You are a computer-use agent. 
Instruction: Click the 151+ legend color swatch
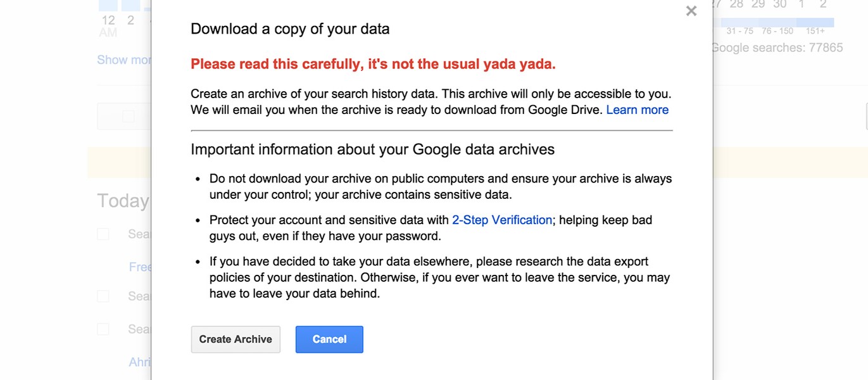815,23
